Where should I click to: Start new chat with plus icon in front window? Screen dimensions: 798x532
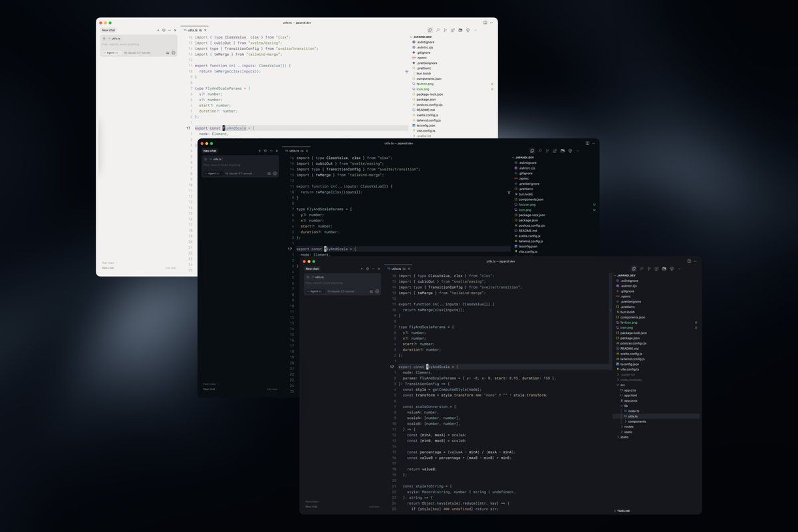tap(361, 269)
